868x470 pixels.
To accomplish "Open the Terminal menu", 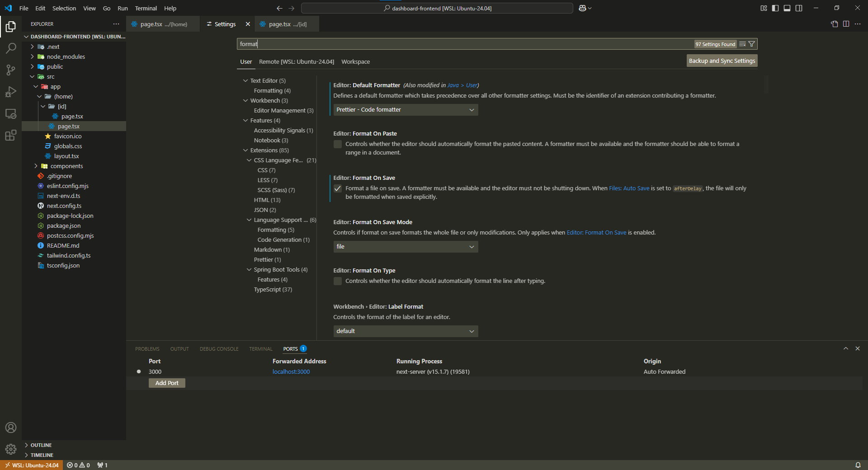I will [146, 8].
